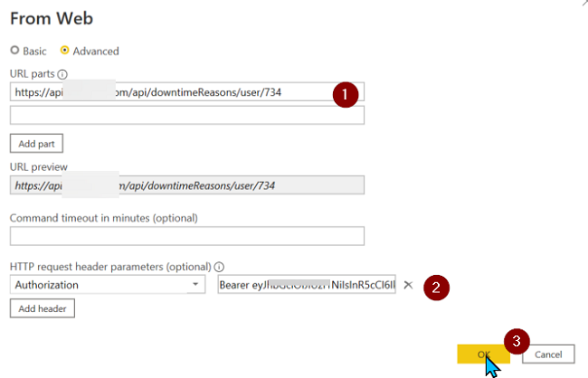Click the URL preview box
Viewport: 588px width, 378px height.
coord(186,185)
